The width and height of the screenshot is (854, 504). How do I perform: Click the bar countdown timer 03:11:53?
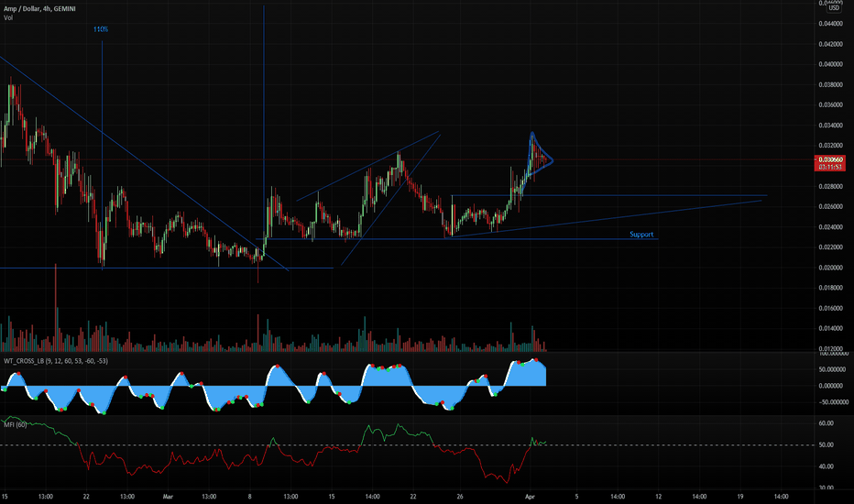click(x=830, y=167)
